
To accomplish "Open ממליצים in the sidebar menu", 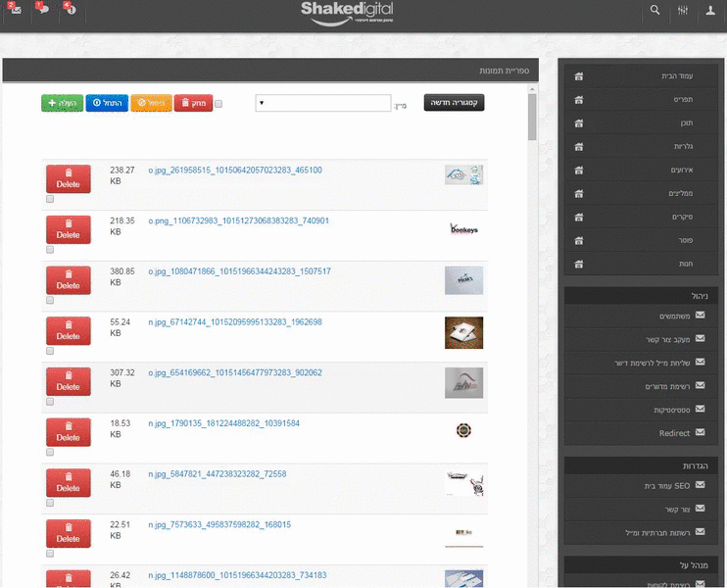I will point(641,193).
